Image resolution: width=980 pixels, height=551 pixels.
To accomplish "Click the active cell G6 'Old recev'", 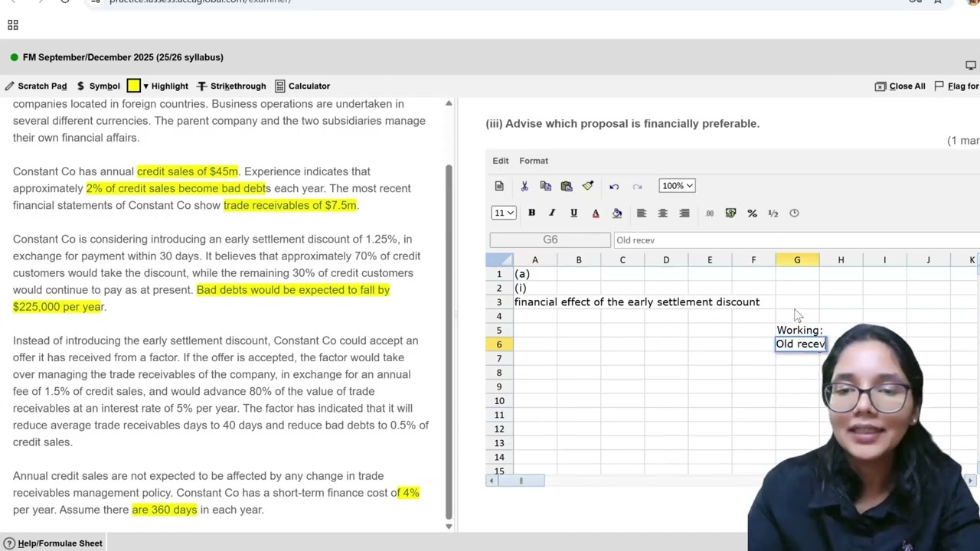I will (x=800, y=344).
